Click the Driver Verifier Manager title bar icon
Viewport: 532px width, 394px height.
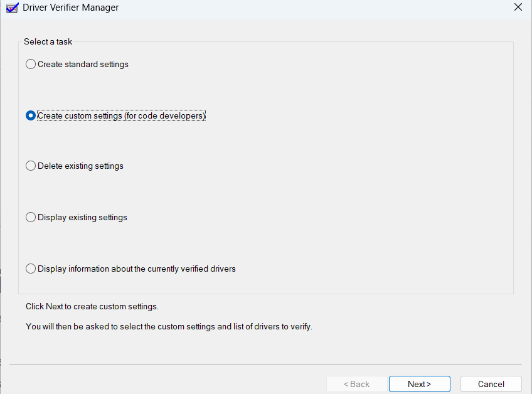pyautogui.click(x=11, y=7)
